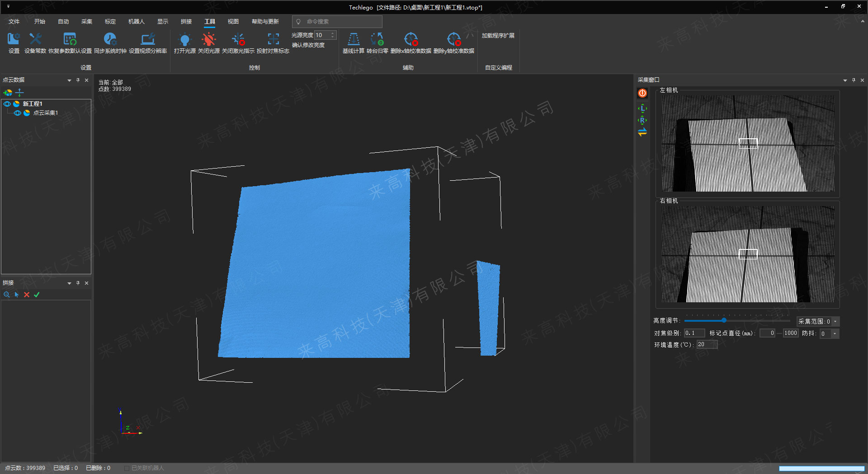This screenshot has height=474, width=868.
Task: Expand 点云数据 panel options arrow
Action: pyautogui.click(x=69, y=80)
